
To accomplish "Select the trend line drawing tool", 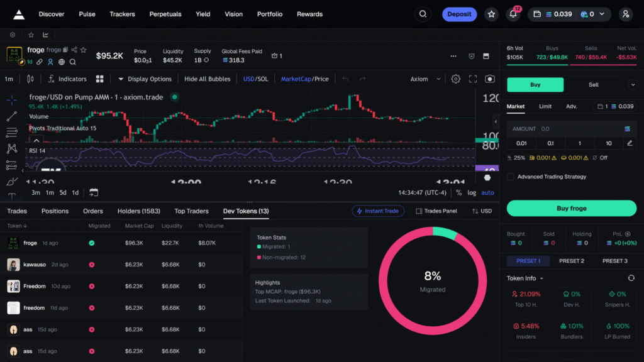I will (11, 116).
